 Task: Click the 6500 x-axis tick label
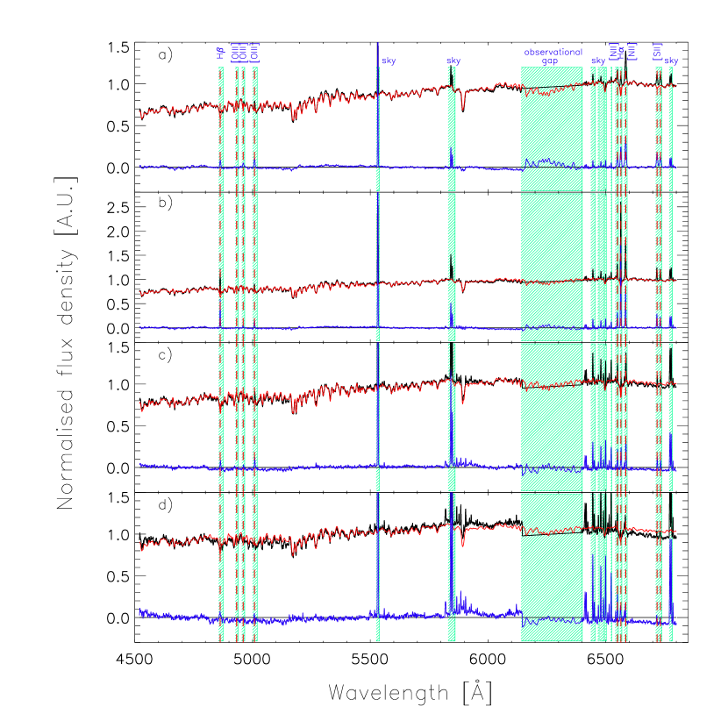[606, 660]
